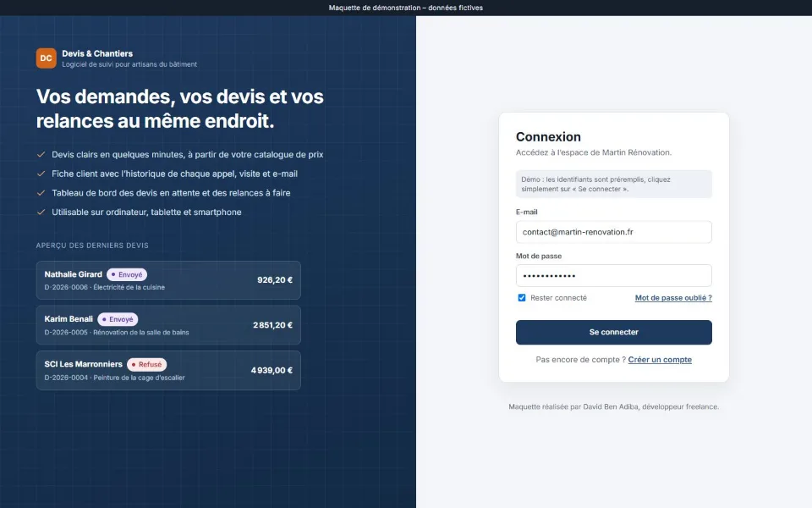Click the 'Rester connecté' label text
The width and height of the screenshot is (812, 508).
coord(558,297)
